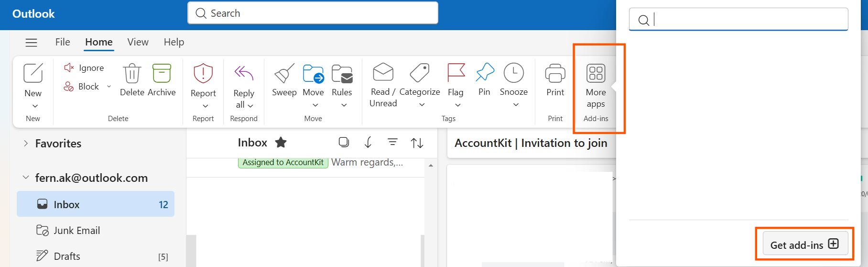This screenshot has height=267, width=868.
Task: Open the Flag dropdown chevron
Action: (x=458, y=105)
